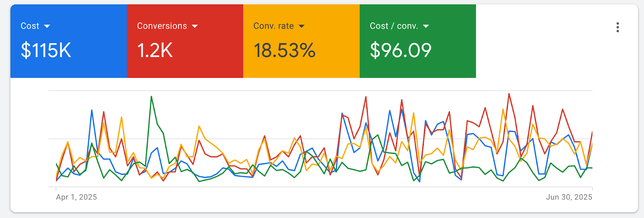
Task: Click the Apr 1, 2025 start date label
Action: (x=76, y=197)
